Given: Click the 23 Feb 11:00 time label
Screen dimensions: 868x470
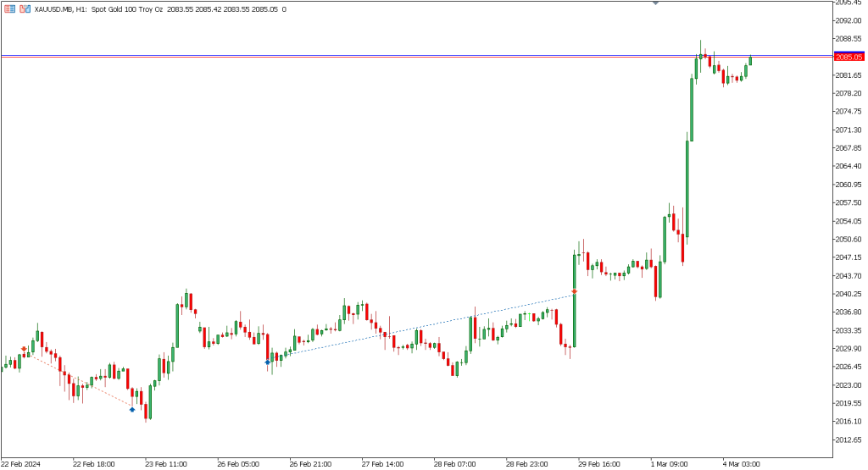Looking at the screenshot, I should pos(166,464).
